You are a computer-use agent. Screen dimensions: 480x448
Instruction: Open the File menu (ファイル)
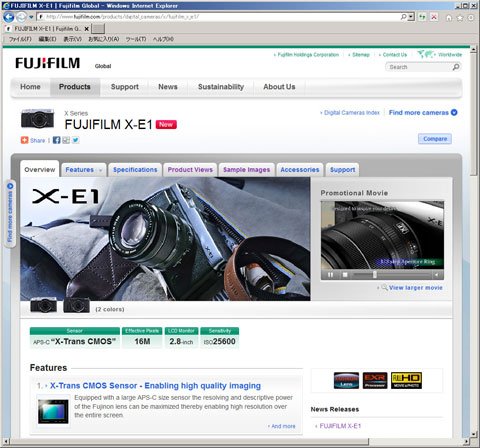[20, 39]
